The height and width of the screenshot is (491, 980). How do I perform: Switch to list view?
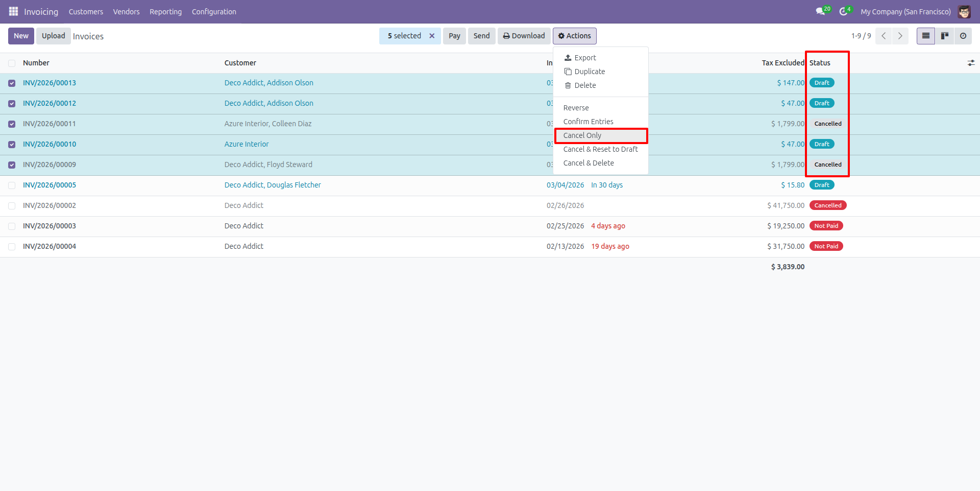[926, 36]
